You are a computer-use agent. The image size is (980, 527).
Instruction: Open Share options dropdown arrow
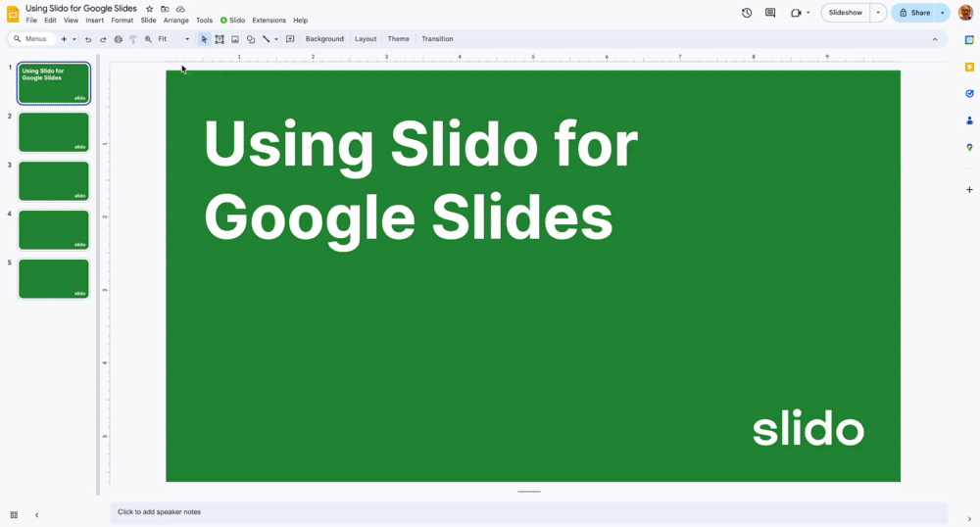pyautogui.click(x=943, y=13)
